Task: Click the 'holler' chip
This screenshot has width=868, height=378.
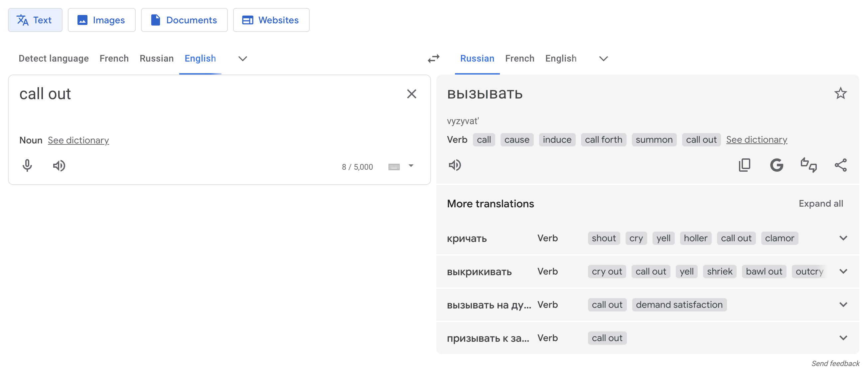Action: 695,238
